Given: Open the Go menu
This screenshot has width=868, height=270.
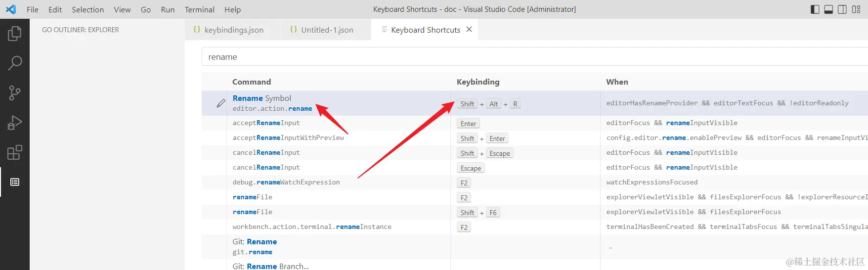Looking at the screenshot, I should (146, 9).
